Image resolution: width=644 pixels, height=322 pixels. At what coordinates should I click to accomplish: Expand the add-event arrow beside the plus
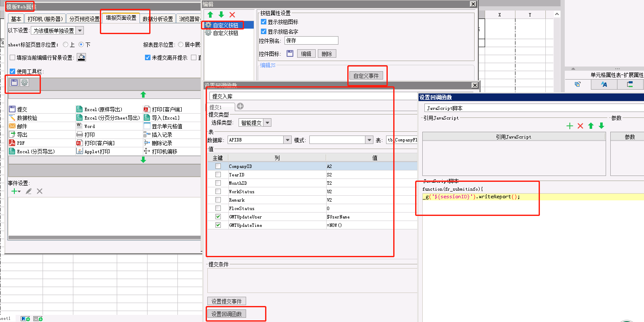click(19, 192)
